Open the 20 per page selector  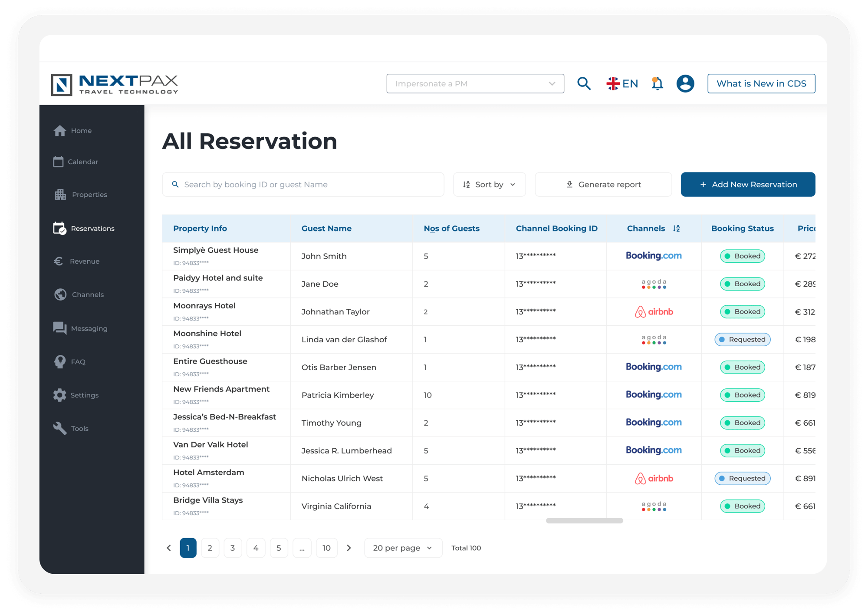click(x=403, y=548)
